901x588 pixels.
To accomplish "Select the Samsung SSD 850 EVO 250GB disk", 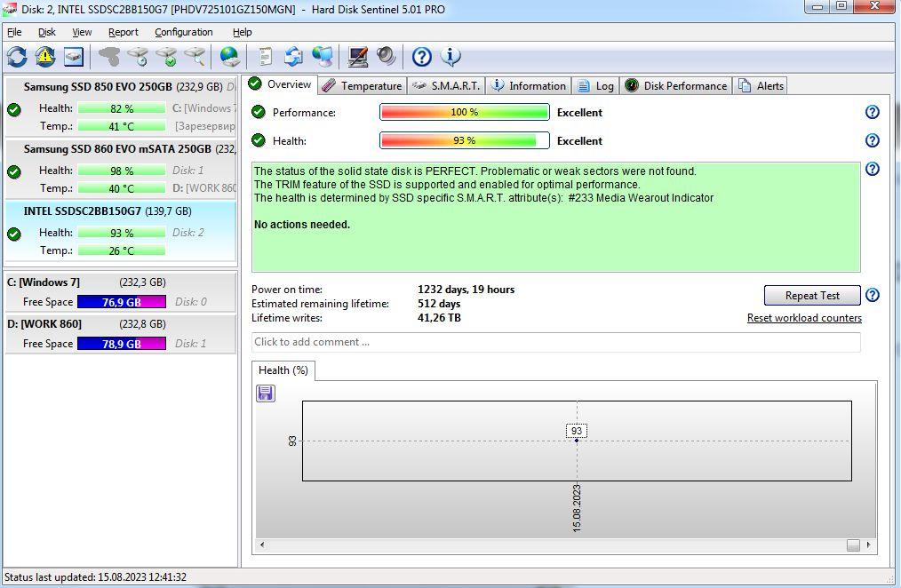I will pos(121,107).
